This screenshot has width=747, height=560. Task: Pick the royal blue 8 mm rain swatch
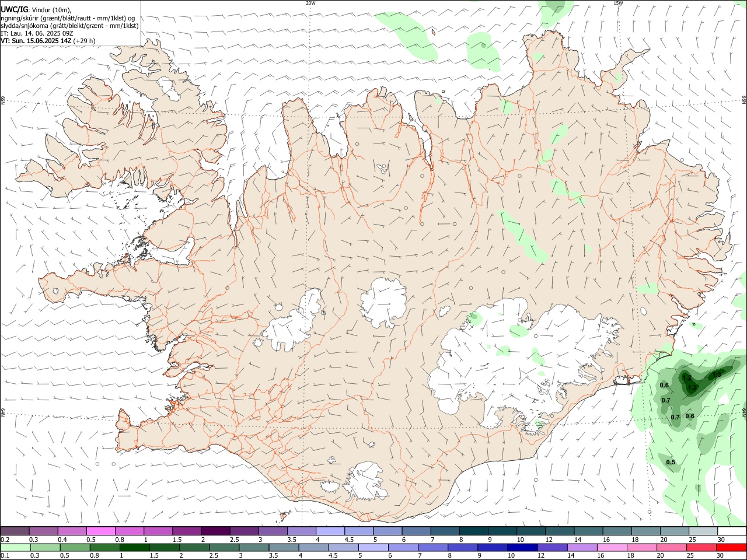click(462, 547)
